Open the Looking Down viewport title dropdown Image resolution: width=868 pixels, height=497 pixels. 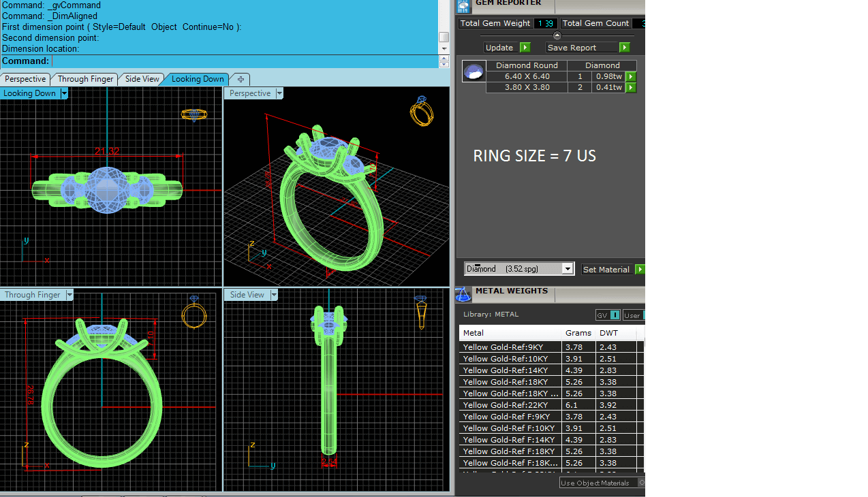[64, 93]
